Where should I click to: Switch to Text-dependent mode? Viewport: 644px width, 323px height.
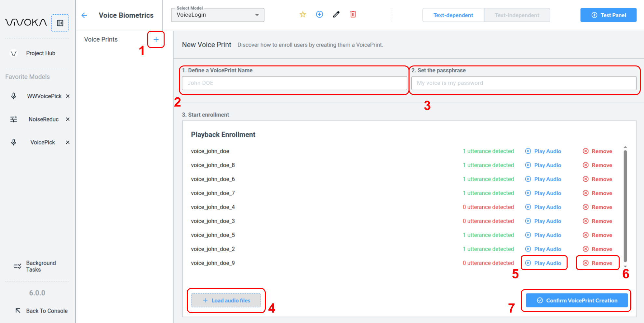tap(453, 15)
